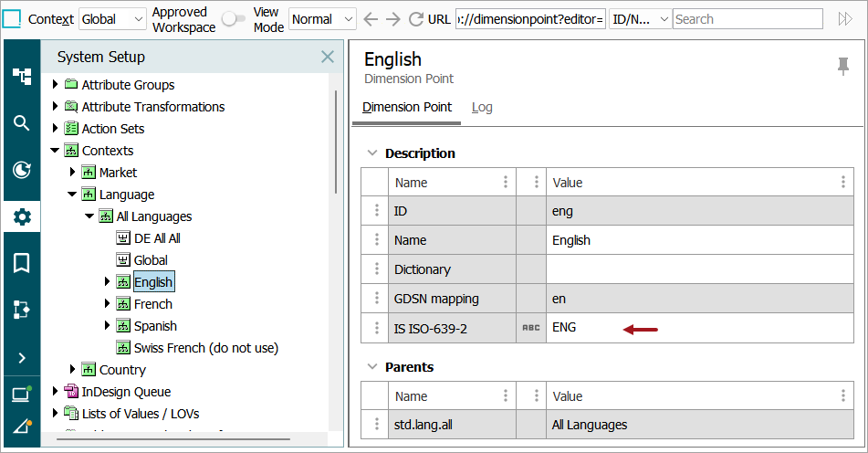The image size is (868, 453).
Task: Open the View Mode Normal dropdown
Action: coord(322,19)
